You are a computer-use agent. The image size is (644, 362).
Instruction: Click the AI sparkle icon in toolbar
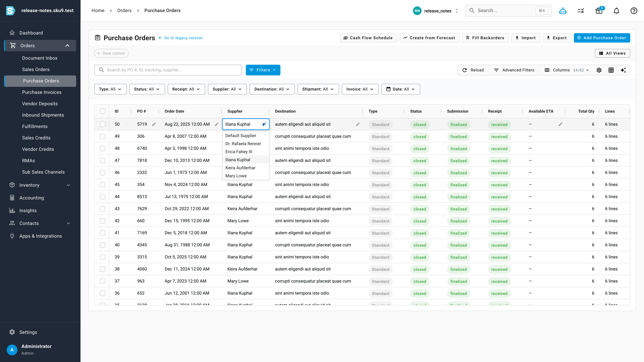623,70
